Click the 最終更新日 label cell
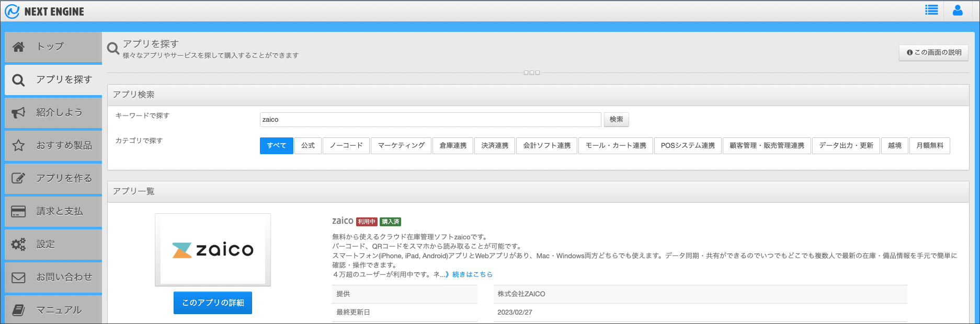Image resolution: width=980 pixels, height=324 pixels. coord(405,313)
